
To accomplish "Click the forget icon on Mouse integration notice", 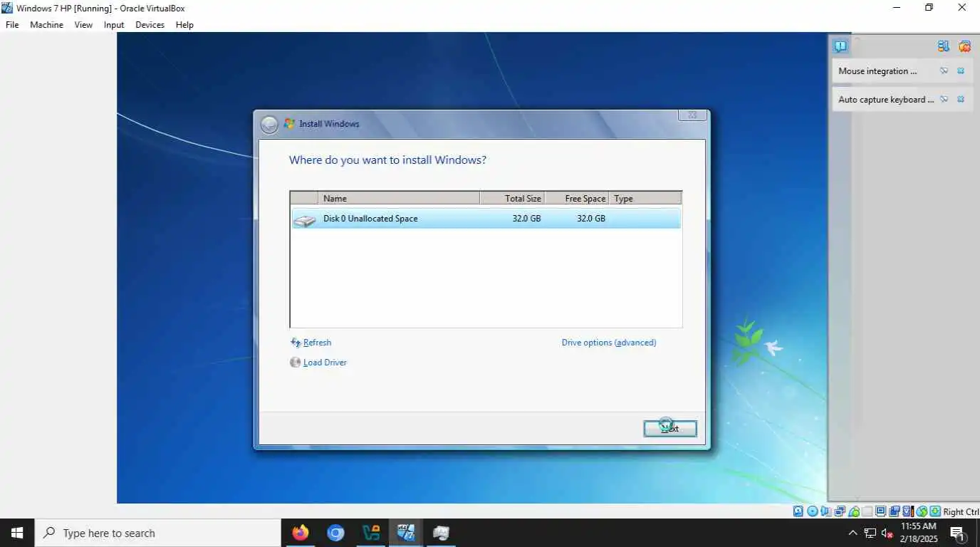I will (944, 71).
